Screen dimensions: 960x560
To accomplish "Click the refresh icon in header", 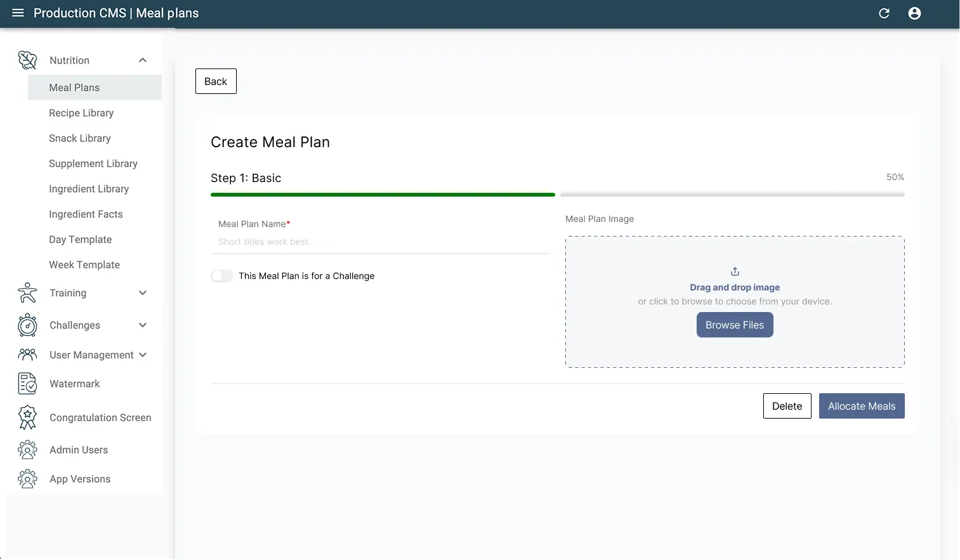I will 884,13.
